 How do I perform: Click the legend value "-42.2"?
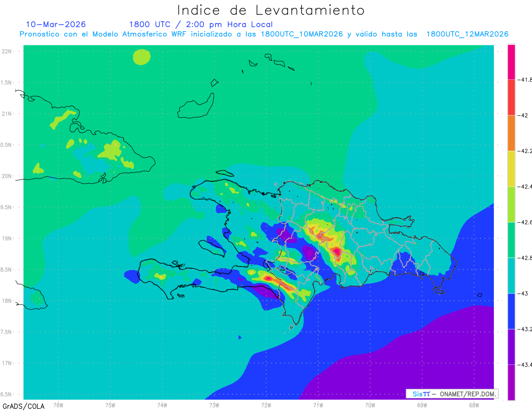525,151
